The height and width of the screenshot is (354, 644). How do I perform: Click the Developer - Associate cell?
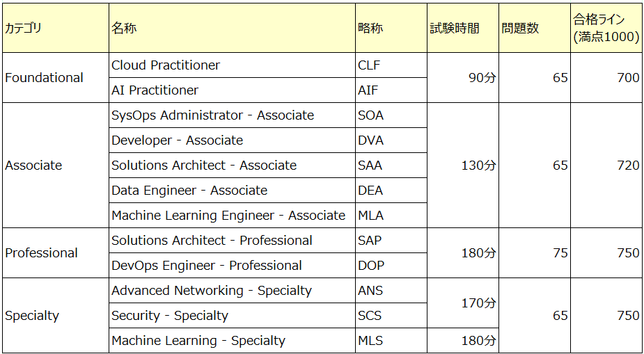pos(233,140)
